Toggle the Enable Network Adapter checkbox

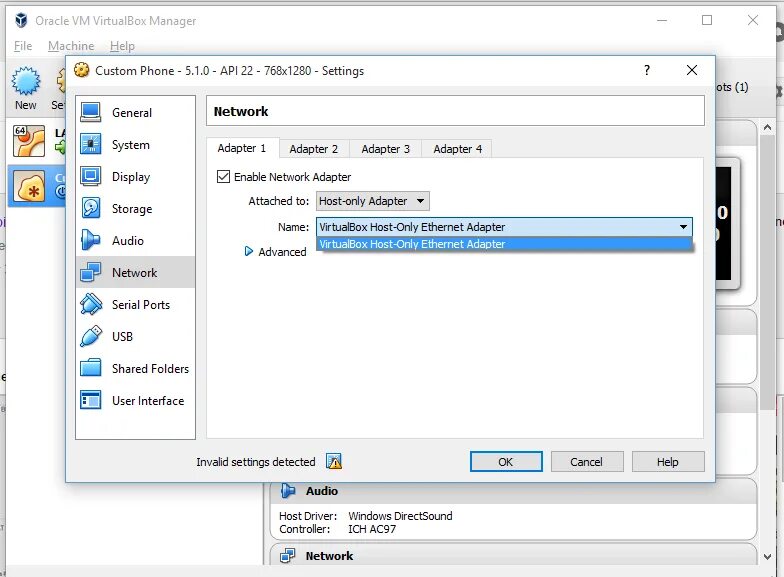coord(224,176)
